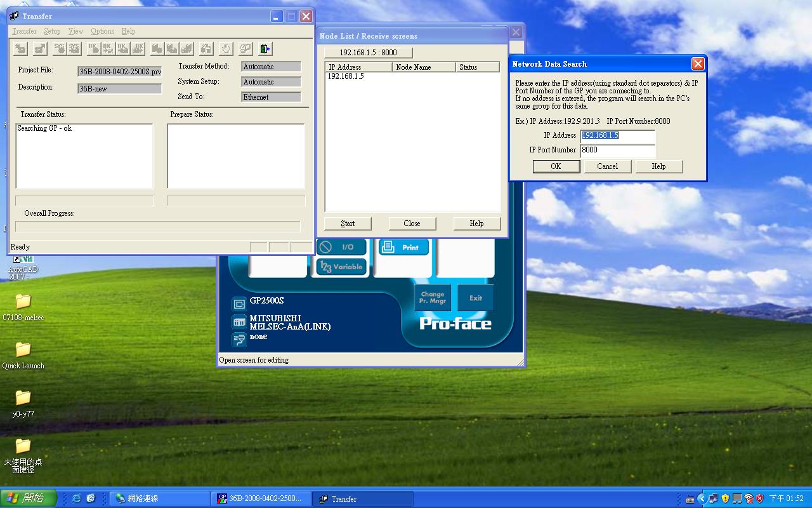Click Cancel in Network Data Search dialog

(607, 166)
